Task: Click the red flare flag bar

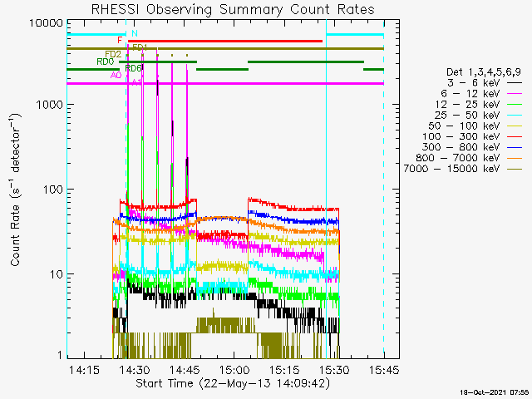Action: point(225,41)
